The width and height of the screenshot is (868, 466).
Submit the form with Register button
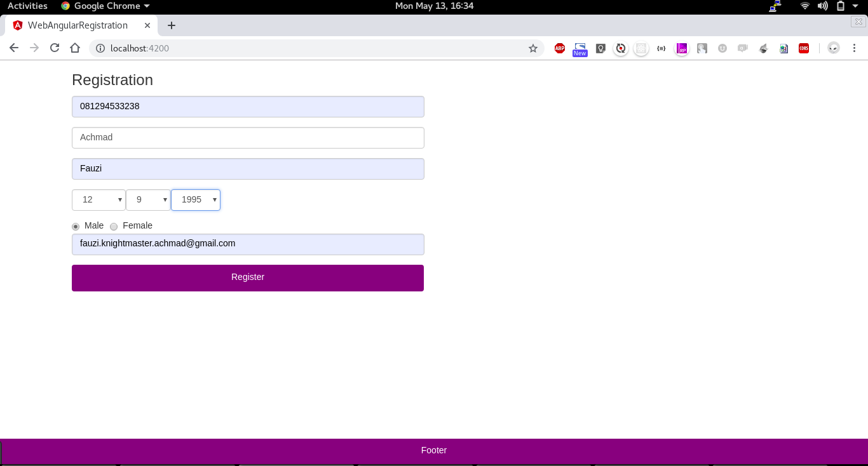[248, 278]
